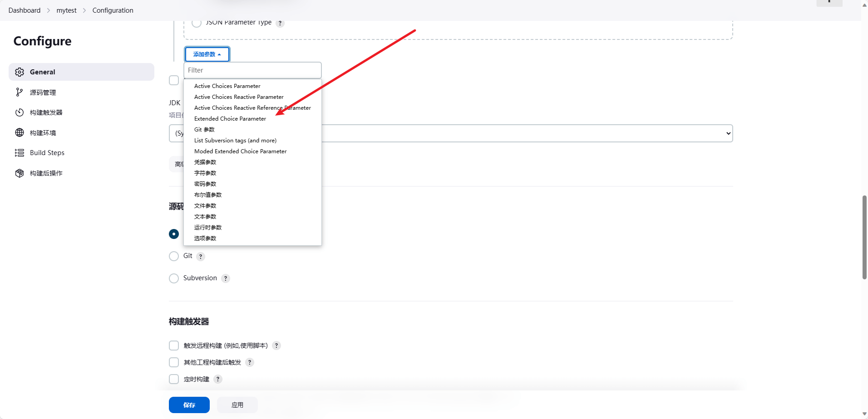This screenshot has width=868, height=419.
Task: Open the 构建触发器 sidebar section
Action: [47, 112]
